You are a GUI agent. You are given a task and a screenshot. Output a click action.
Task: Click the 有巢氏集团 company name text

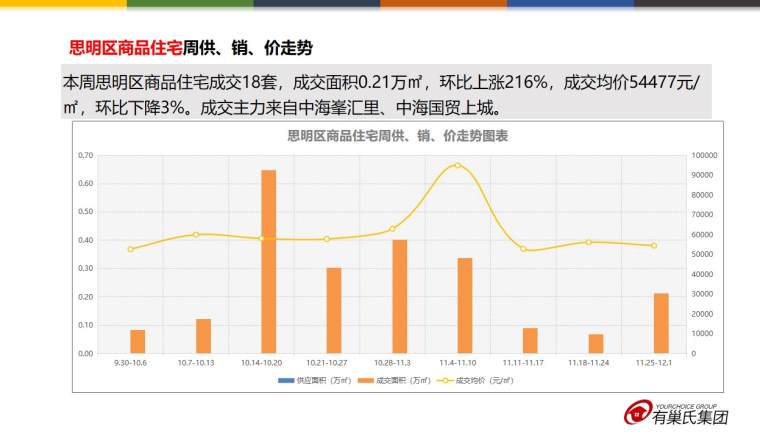click(690, 417)
